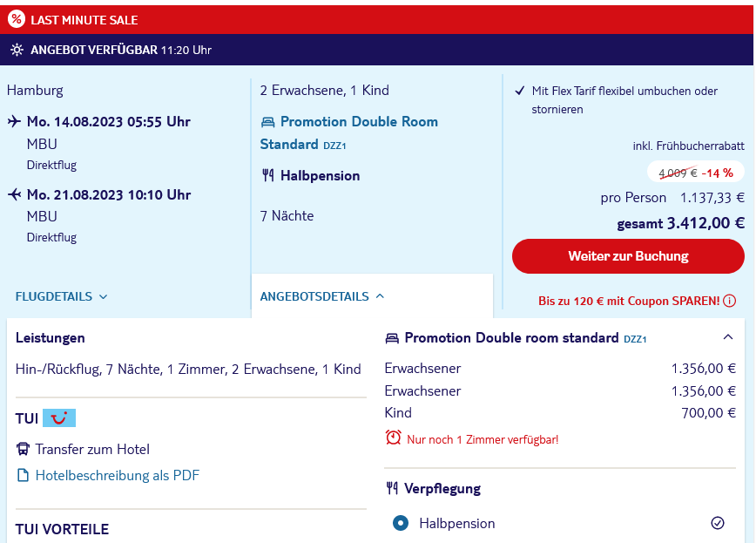
Task: Click the sun icon beside Angebot verfügbar
Action: click(x=17, y=50)
